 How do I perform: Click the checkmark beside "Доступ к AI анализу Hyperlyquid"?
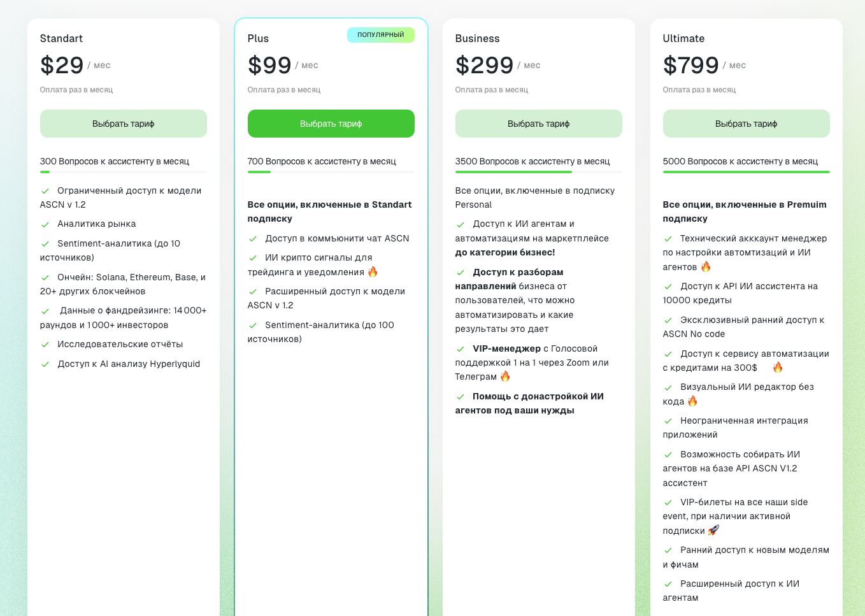(45, 364)
